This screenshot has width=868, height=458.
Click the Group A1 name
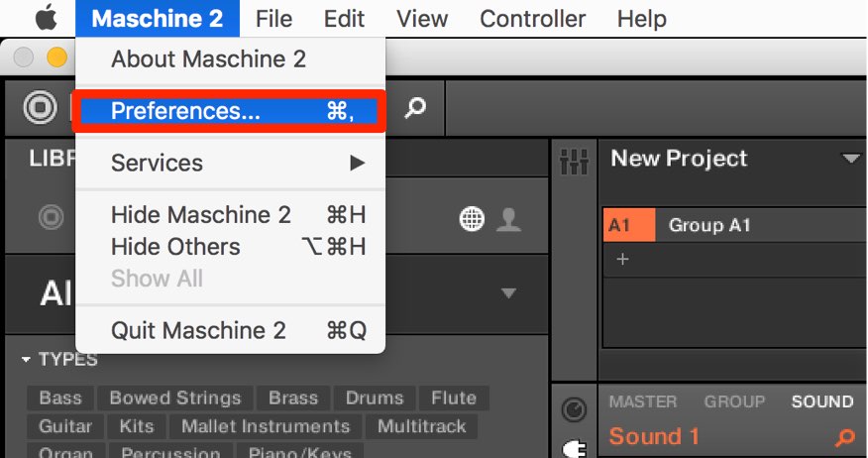click(709, 225)
